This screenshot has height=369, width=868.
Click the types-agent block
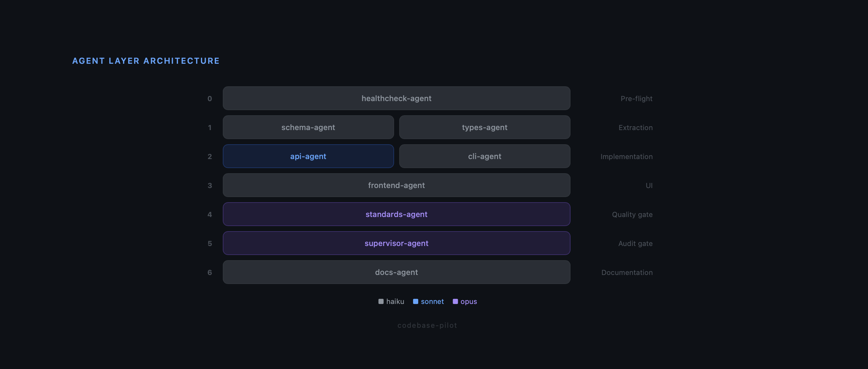(485, 127)
